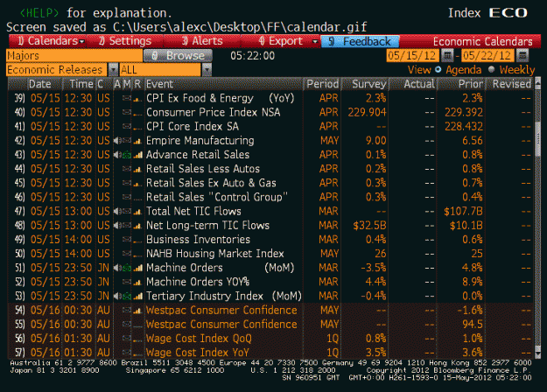Click the Period column header

(322, 84)
